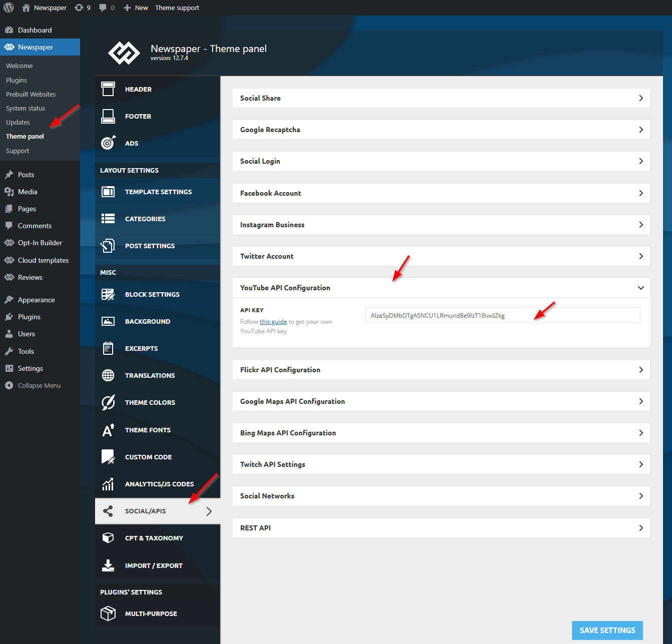Click the Save Settings button

click(x=607, y=630)
